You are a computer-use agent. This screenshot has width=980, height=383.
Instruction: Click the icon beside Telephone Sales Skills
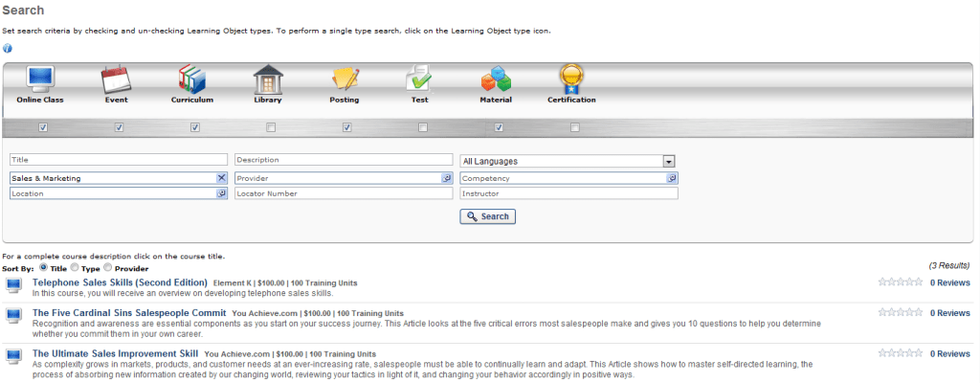(x=12, y=285)
